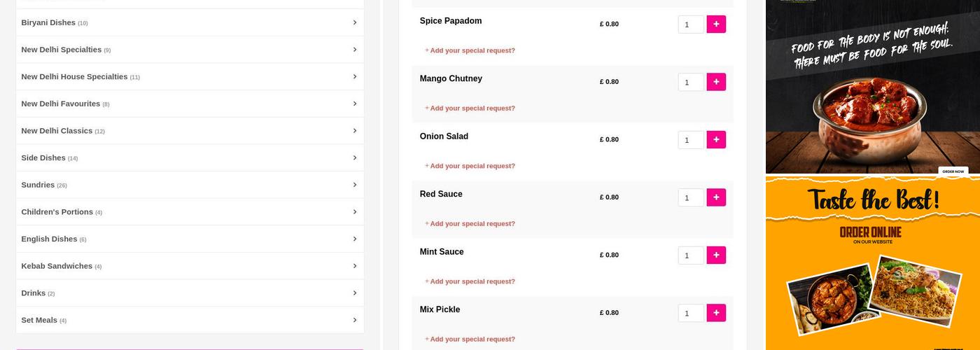Click the Order Now curry banner
This screenshot has width=980, height=350.
(872, 87)
